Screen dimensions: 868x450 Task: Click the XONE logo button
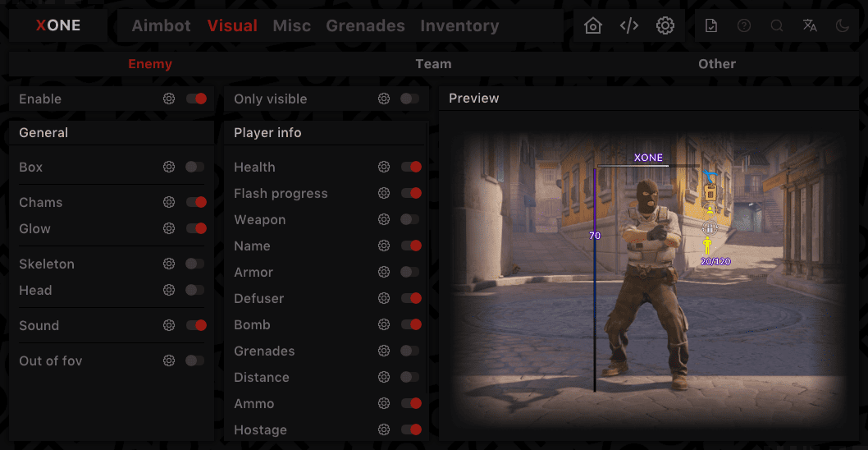58,25
